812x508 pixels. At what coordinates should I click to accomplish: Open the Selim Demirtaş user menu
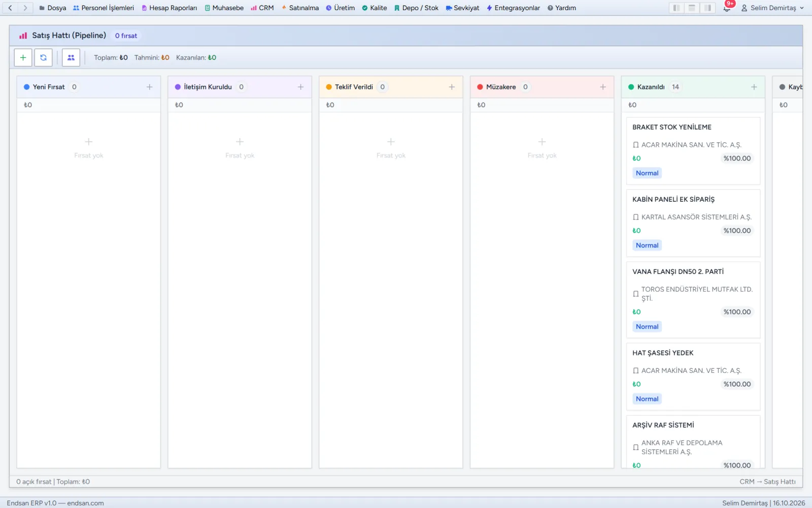click(772, 8)
